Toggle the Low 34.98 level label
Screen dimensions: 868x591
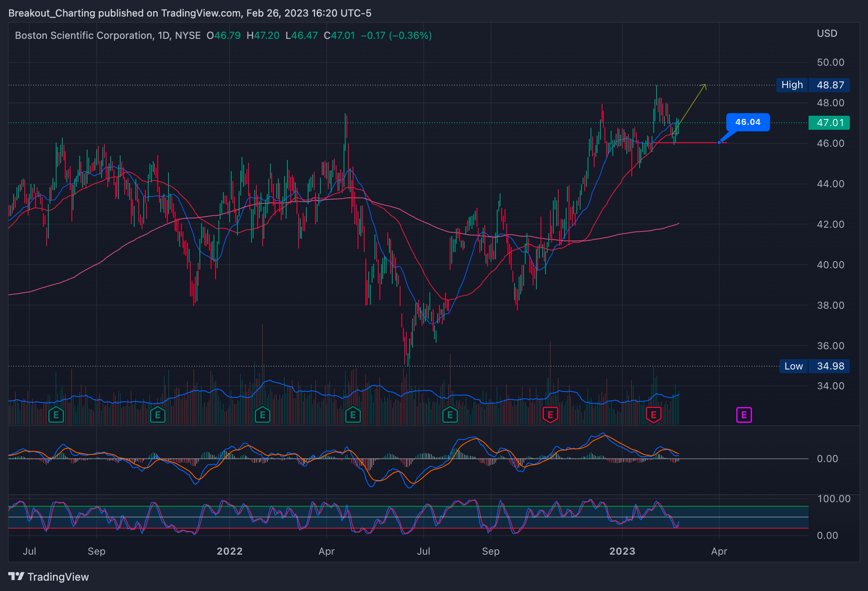tap(814, 366)
